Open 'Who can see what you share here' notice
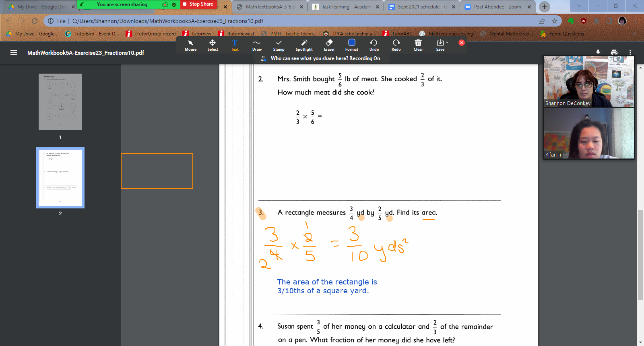Screen dimensions: 644x346 pos(325,58)
